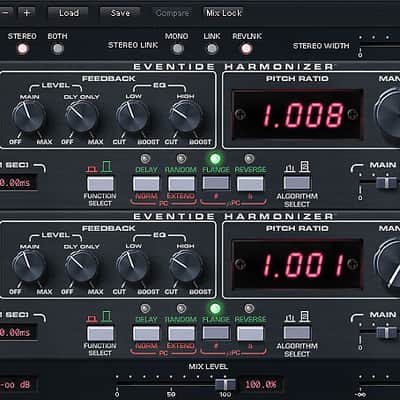Click top unit FLANGE green LED

coord(215,158)
